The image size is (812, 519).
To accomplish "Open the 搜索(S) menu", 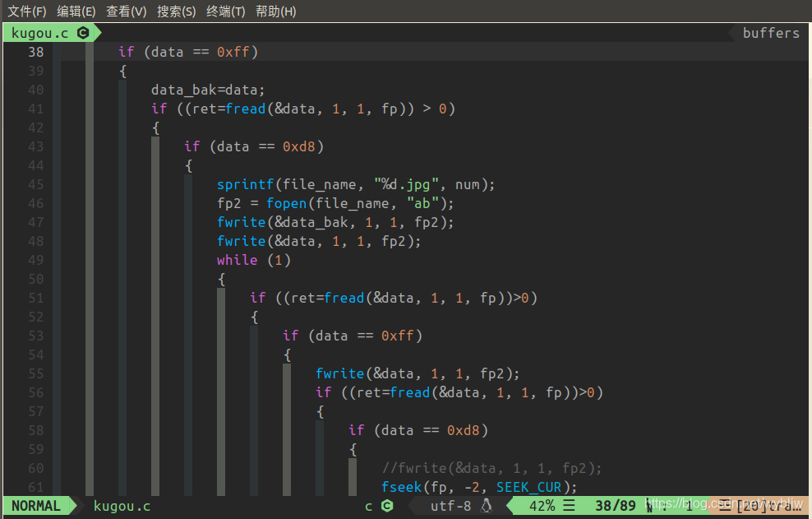I will point(177,12).
